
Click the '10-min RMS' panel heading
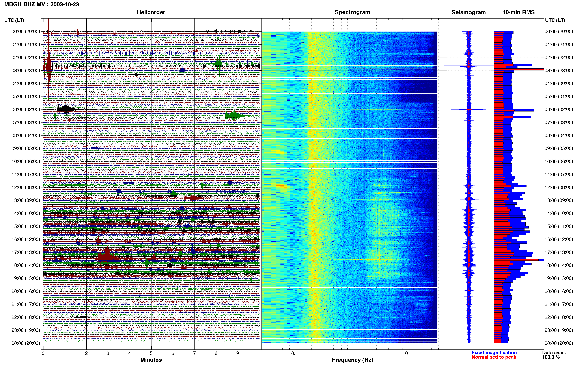(x=518, y=12)
